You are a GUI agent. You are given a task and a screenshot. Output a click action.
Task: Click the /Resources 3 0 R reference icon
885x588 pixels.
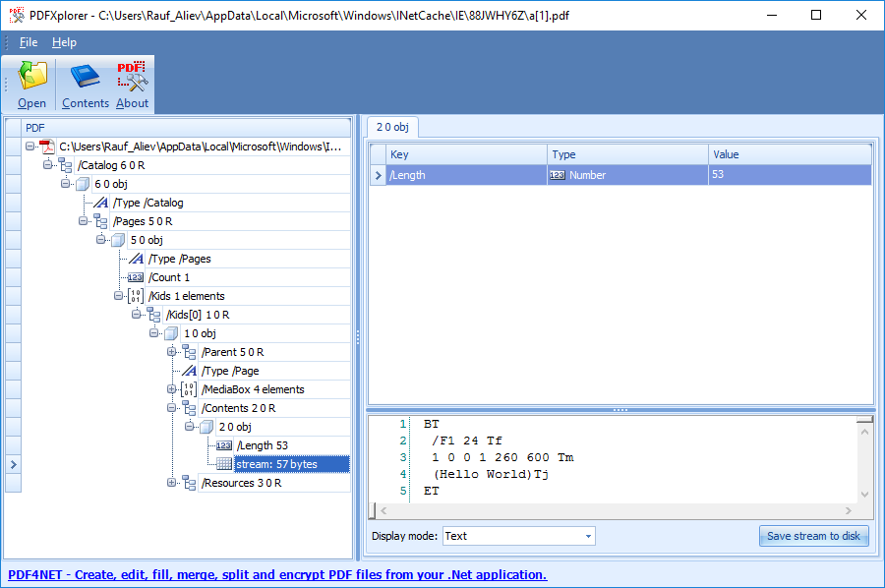pyautogui.click(x=190, y=483)
